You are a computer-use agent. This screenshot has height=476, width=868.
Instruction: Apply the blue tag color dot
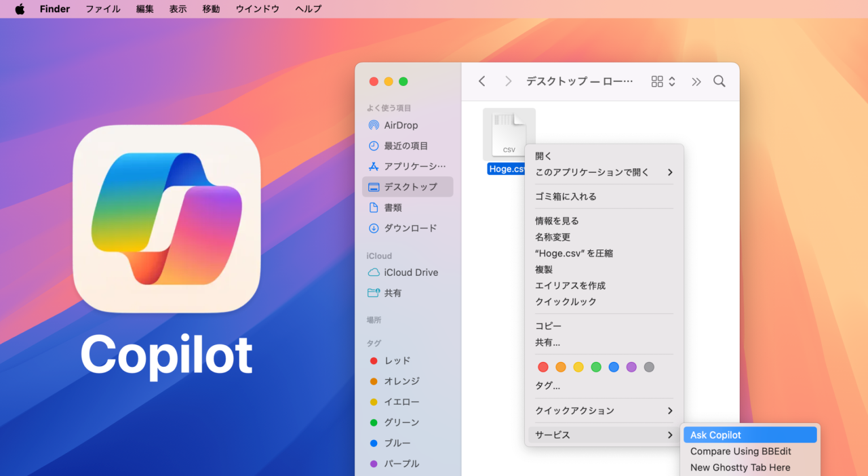pos(614,367)
